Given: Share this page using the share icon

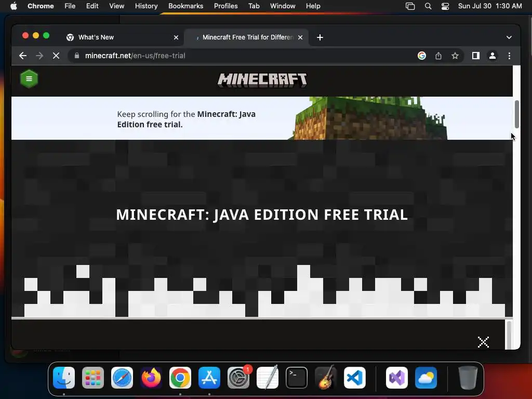Looking at the screenshot, I should point(438,56).
